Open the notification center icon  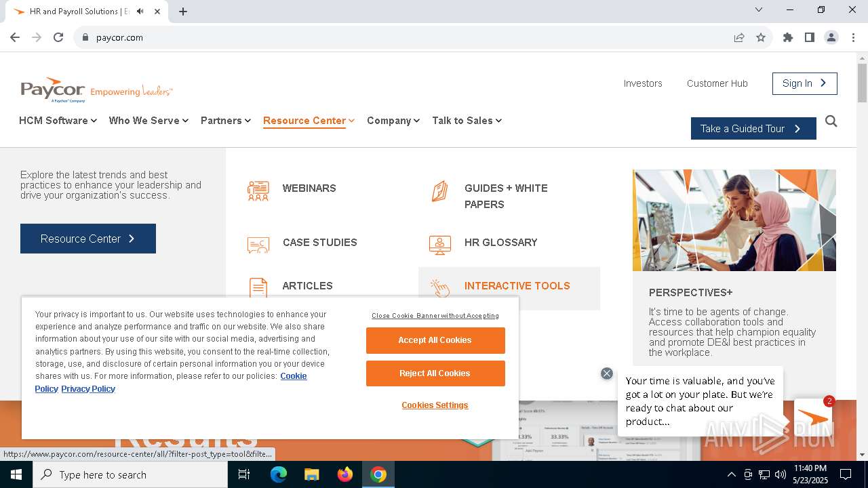pos(846,474)
